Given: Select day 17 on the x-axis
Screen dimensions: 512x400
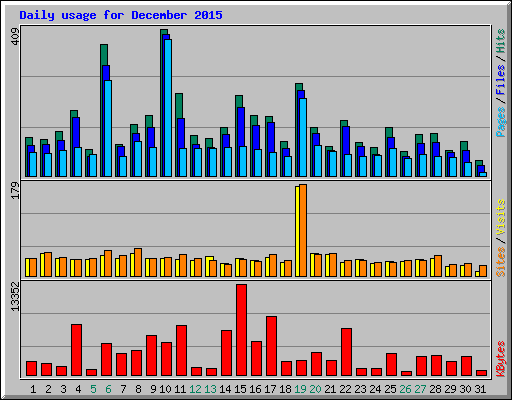Looking at the screenshot, I should pyautogui.click(x=270, y=389).
